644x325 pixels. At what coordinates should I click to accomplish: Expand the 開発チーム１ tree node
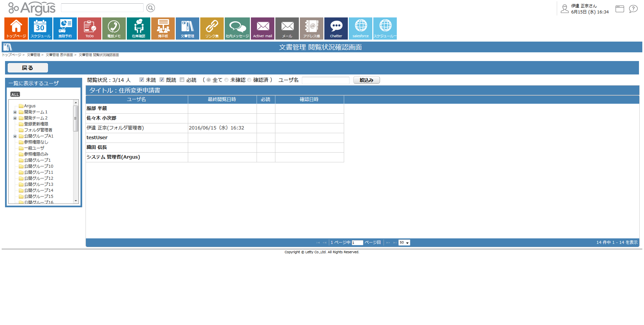coord(15,112)
